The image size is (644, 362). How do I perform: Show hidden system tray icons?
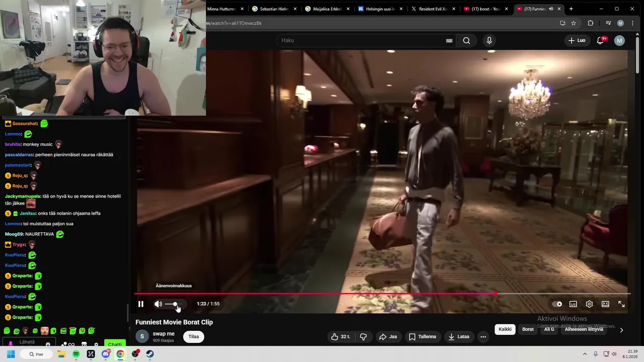585,354
